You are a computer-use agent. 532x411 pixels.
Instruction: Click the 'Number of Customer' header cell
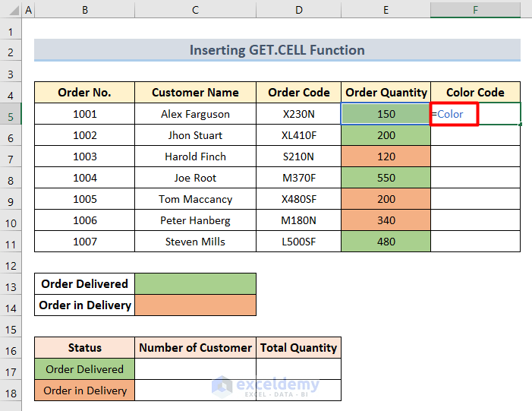(195, 348)
